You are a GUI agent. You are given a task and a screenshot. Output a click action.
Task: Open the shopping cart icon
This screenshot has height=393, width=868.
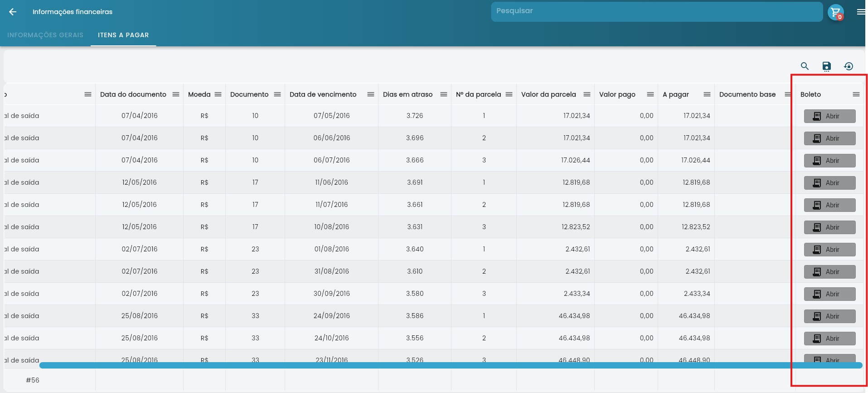click(x=835, y=12)
